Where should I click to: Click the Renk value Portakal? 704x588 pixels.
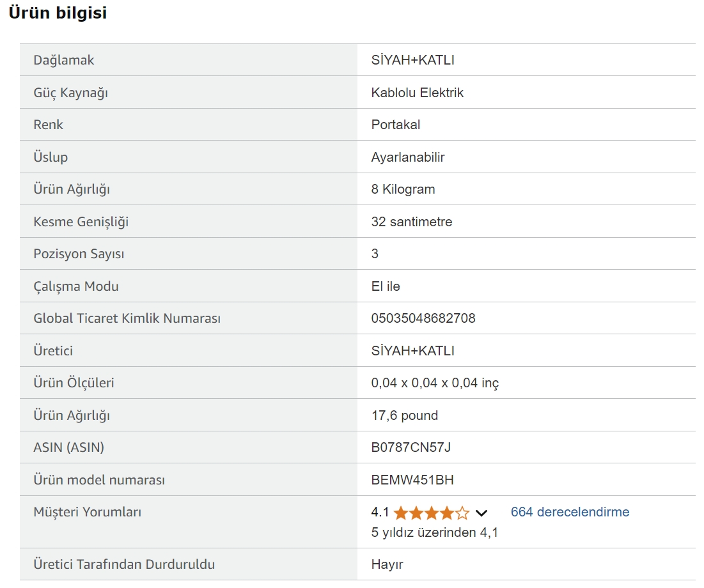pyautogui.click(x=395, y=125)
